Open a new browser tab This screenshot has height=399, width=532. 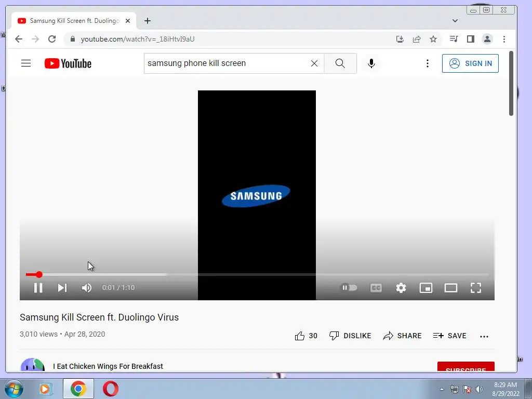click(x=147, y=21)
